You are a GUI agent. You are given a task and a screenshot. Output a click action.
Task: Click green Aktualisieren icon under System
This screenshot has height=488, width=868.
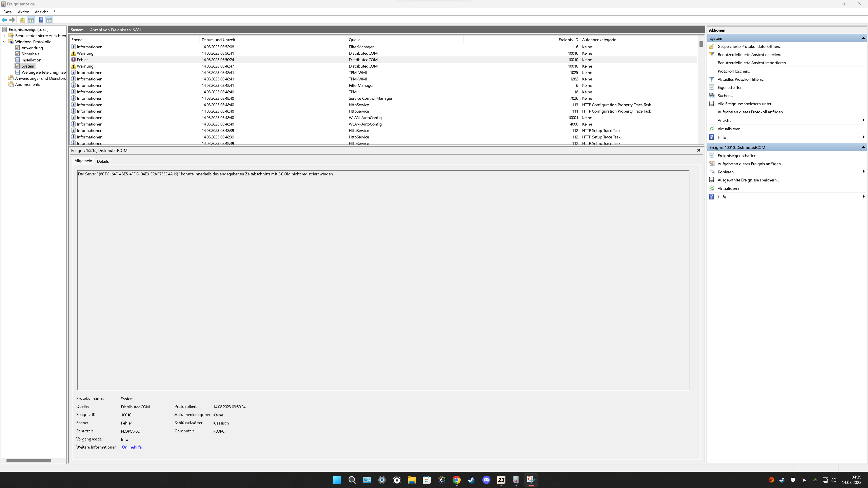point(712,129)
